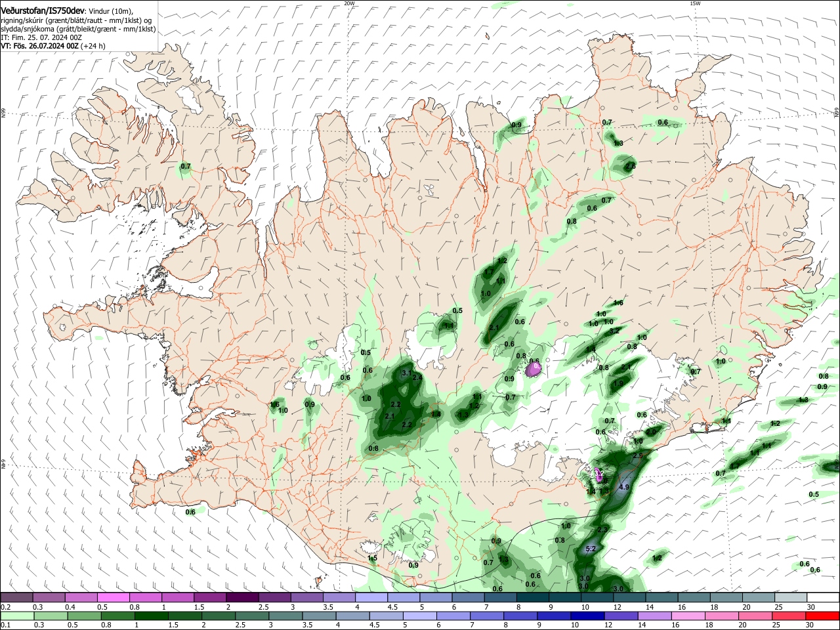Click the '0.2' label in the upper legend row
The image size is (840, 630).
pos(5,607)
